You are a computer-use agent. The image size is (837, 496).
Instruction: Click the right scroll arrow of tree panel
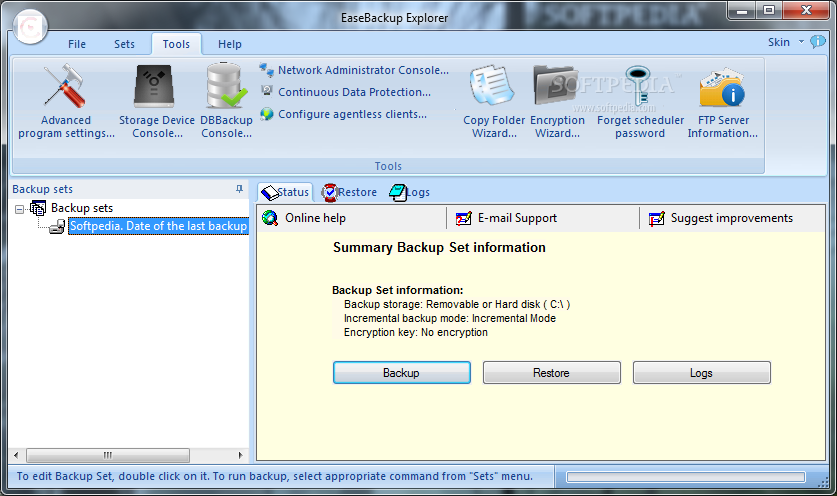pos(240,455)
